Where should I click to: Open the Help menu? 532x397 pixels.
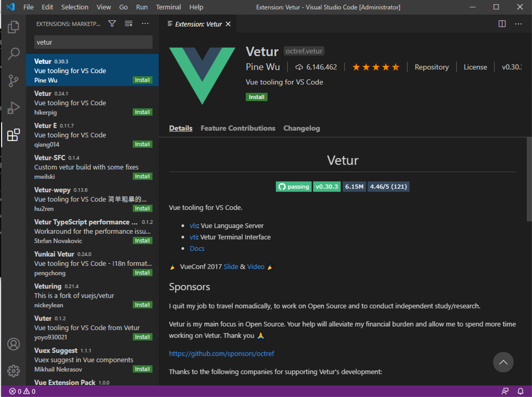tap(196, 7)
